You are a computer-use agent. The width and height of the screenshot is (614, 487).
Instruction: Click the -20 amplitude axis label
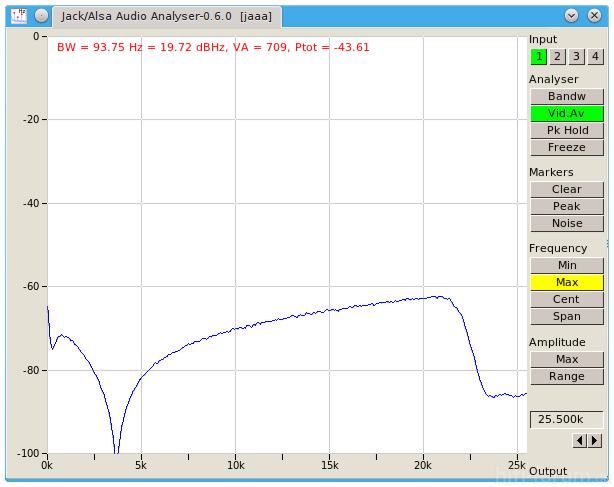click(x=31, y=119)
